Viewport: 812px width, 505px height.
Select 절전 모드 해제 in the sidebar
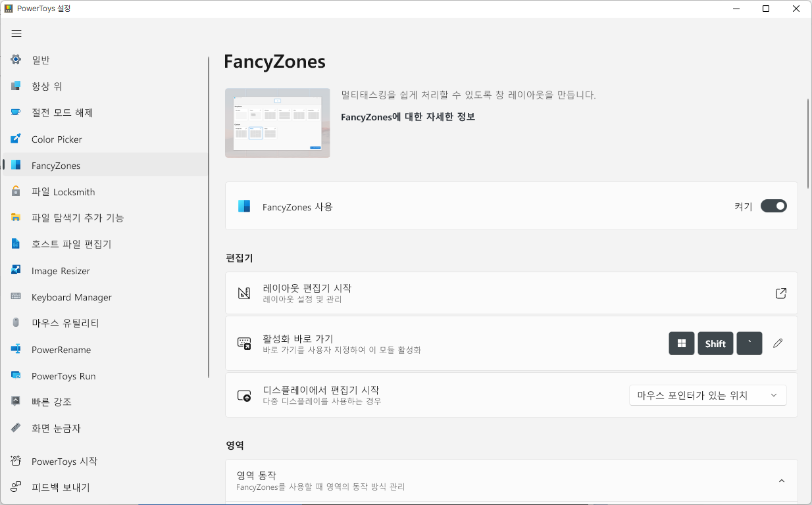pos(105,112)
